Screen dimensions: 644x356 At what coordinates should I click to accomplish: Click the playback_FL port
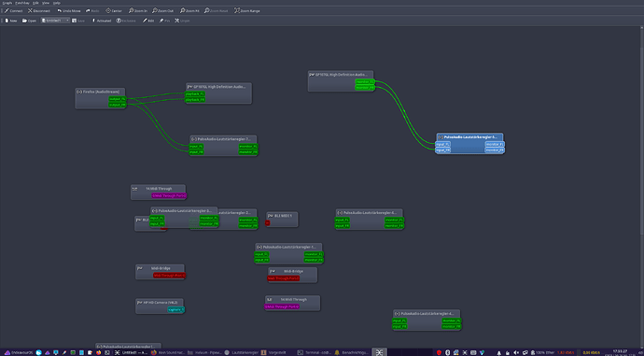pos(195,93)
